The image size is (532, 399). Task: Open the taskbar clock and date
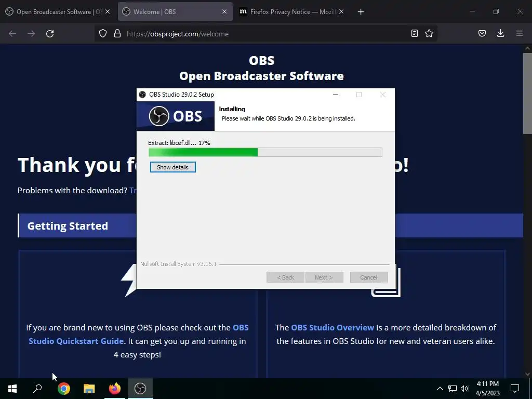[487, 389]
